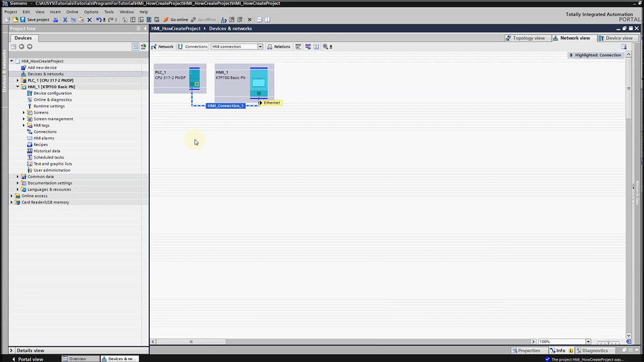Screen dimensions: 644x362
Task: Open the Edit menu
Action: click(26, 12)
